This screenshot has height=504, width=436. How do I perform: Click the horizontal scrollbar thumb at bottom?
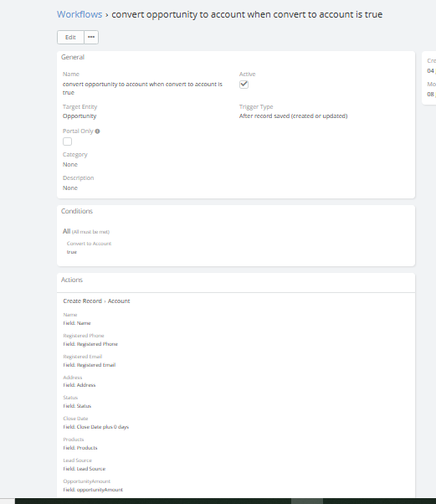coord(307,501)
